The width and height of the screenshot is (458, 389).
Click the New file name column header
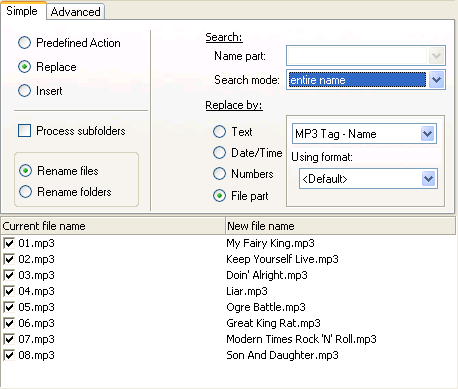tap(340, 226)
